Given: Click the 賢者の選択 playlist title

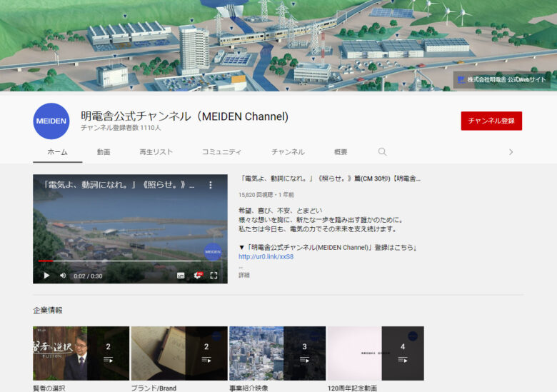Looking at the screenshot, I should pyautogui.click(x=49, y=388).
